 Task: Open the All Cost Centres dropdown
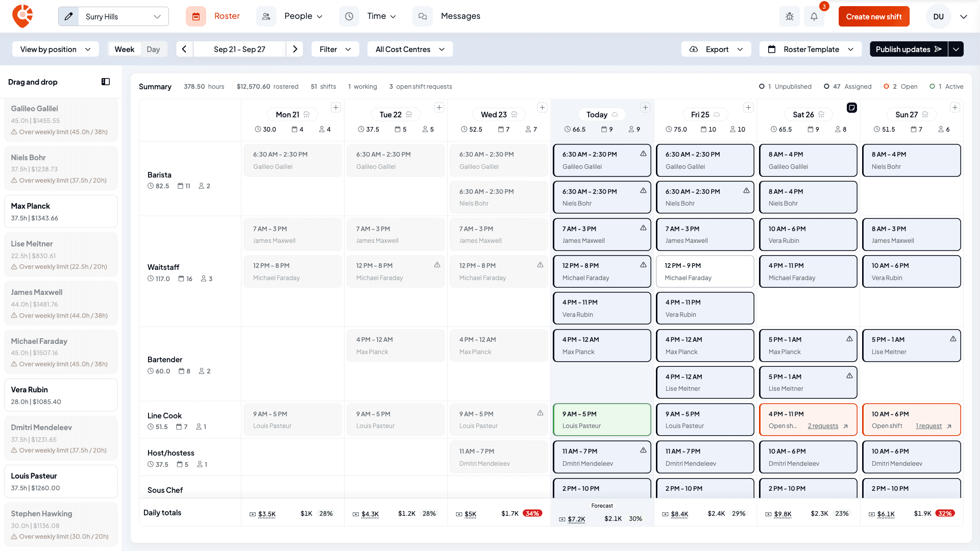click(x=410, y=49)
